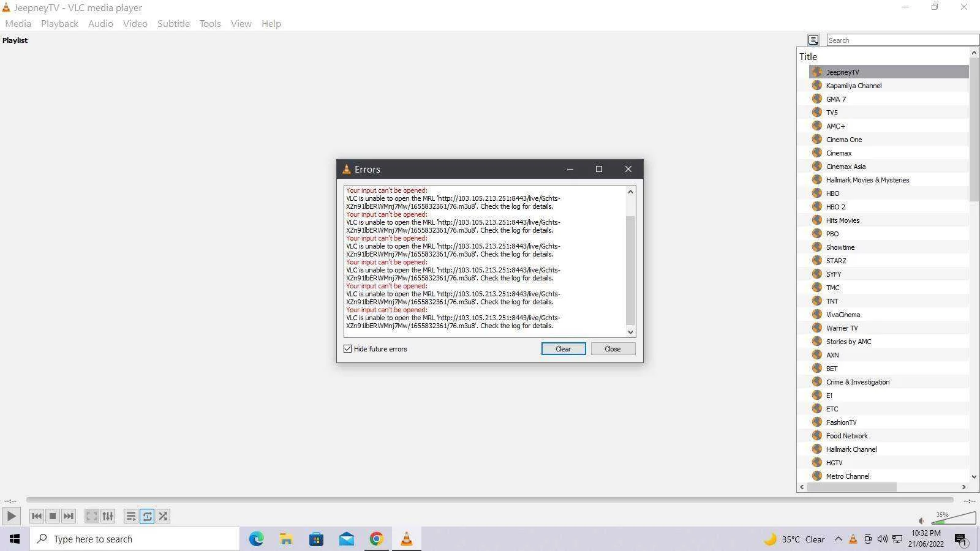Open the Help menu
Image resolution: width=980 pixels, height=551 pixels.
click(271, 23)
